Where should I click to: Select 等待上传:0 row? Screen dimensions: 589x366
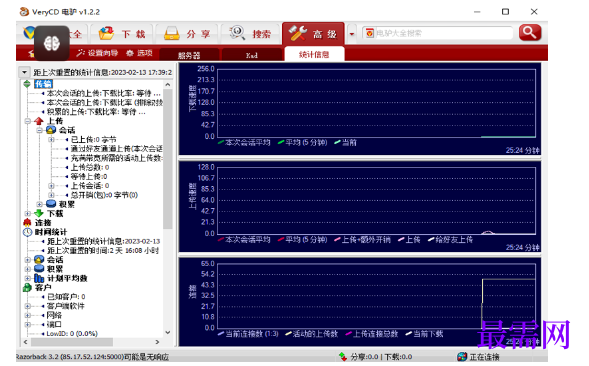tap(89, 177)
